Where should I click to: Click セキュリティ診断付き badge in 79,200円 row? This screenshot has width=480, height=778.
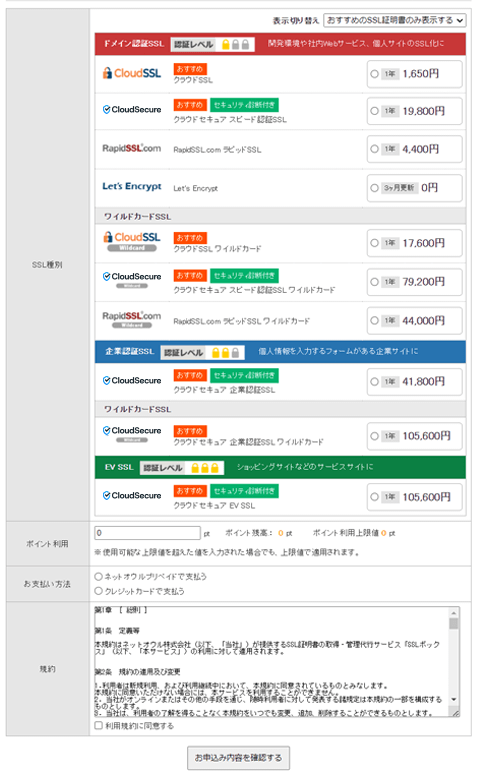tap(244, 276)
